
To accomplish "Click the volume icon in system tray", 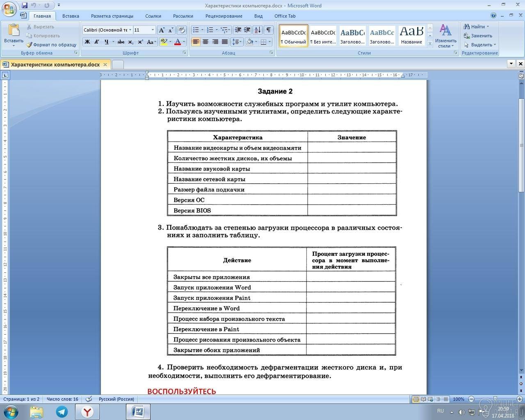I will tap(462, 412).
